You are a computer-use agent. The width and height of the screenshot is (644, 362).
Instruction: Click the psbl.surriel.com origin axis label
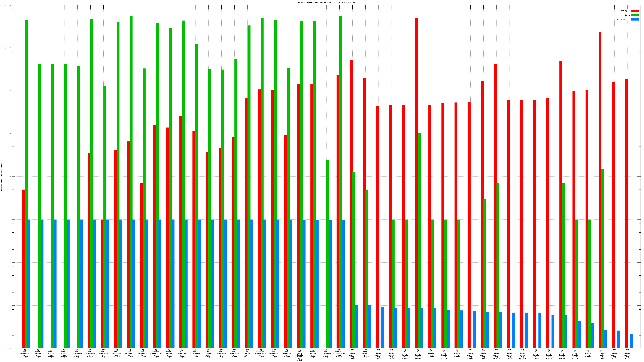116,353
